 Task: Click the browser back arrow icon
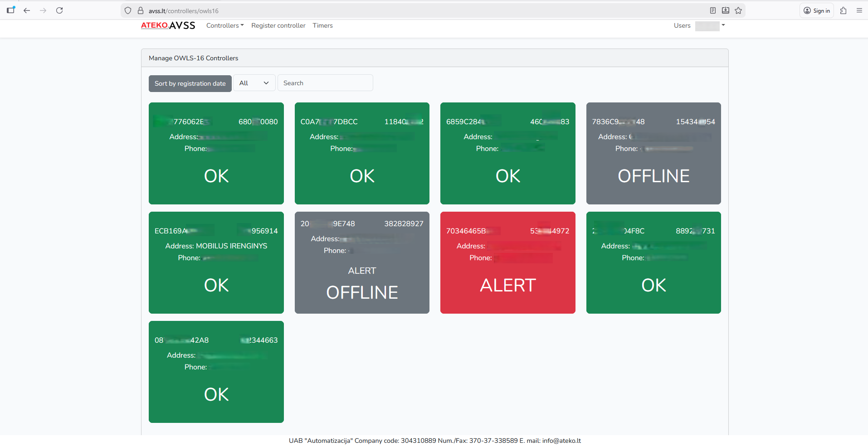tap(27, 10)
